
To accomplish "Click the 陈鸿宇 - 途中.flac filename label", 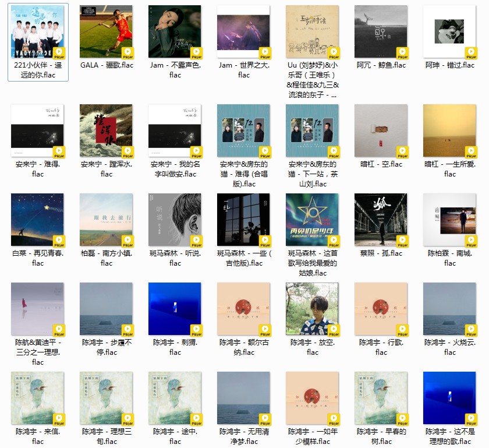I will pos(175,436).
